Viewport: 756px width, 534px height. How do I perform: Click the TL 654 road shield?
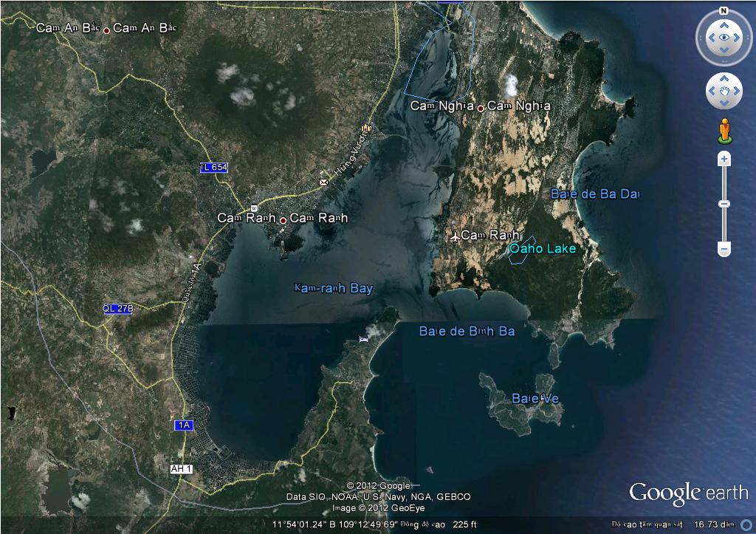tap(213, 168)
